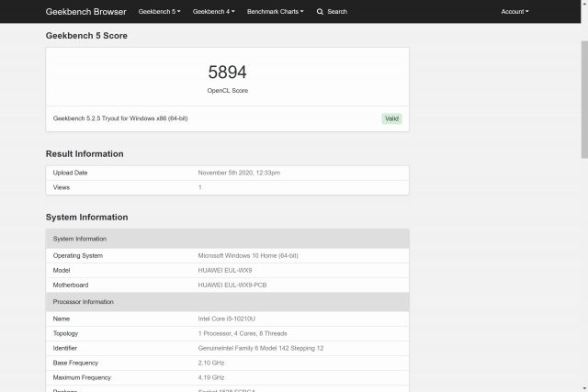Screen dimensions: 588x392
Task: Click the Upload Date label
Action: [x=70, y=173]
